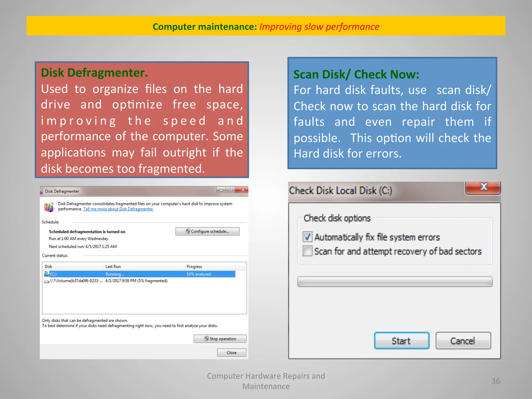Click the Disk column header
Viewport: 532px width, 399px height.
(x=73, y=267)
